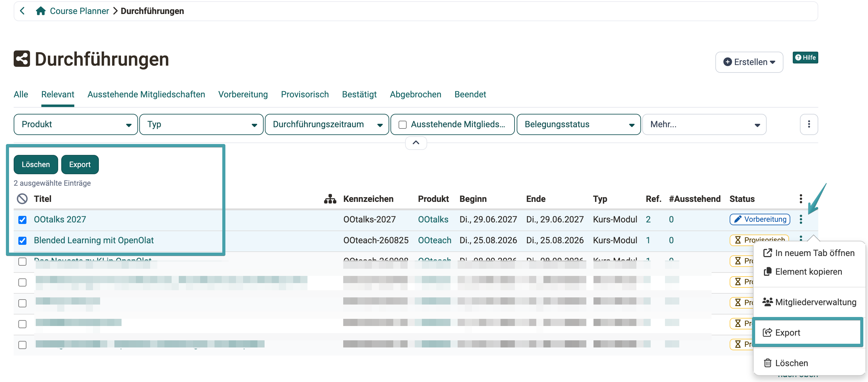Click Kennzeichen OOtalks-2027 cell
This screenshot has height=382, width=868.
369,220
